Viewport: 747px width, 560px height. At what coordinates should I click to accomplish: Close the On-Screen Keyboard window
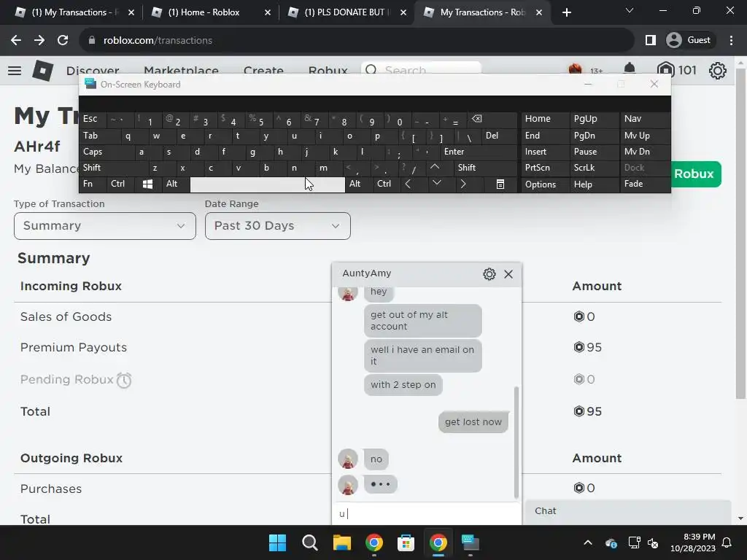coord(654,85)
